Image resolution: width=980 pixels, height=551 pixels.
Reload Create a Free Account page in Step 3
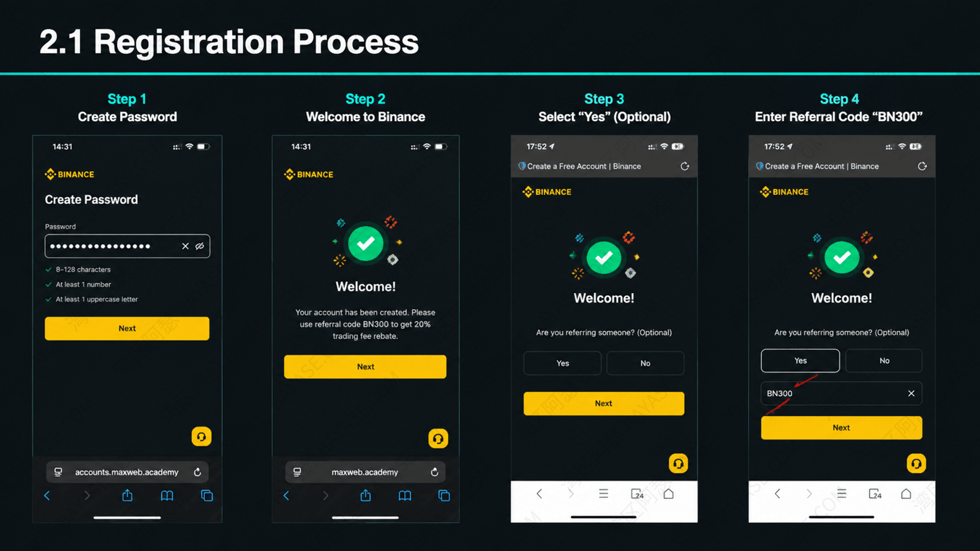click(685, 166)
